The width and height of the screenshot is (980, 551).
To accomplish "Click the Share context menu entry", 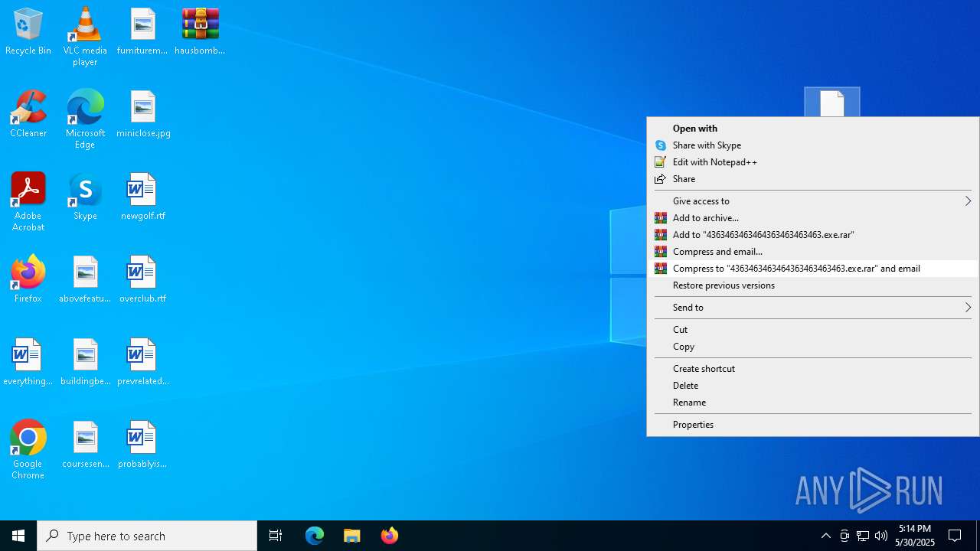I will coord(813,179).
